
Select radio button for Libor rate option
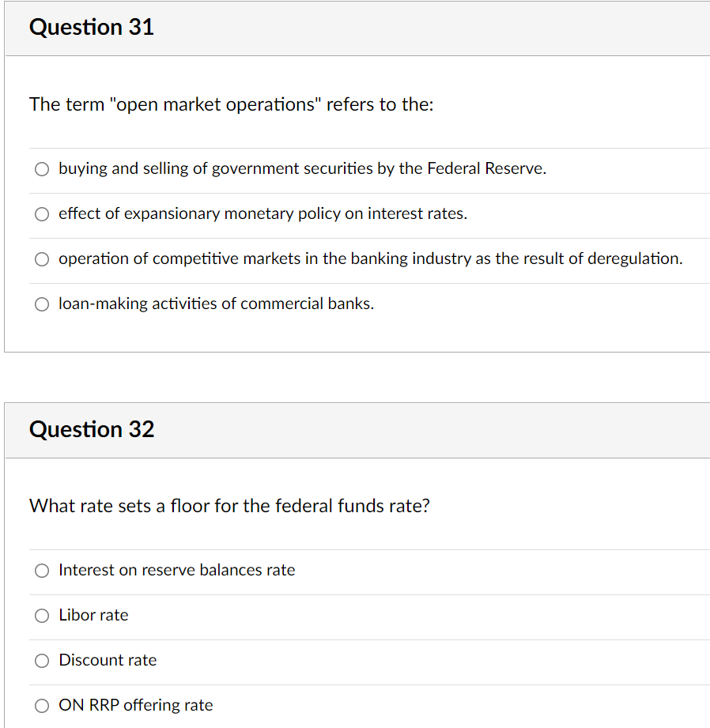click(x=41, y=615)
